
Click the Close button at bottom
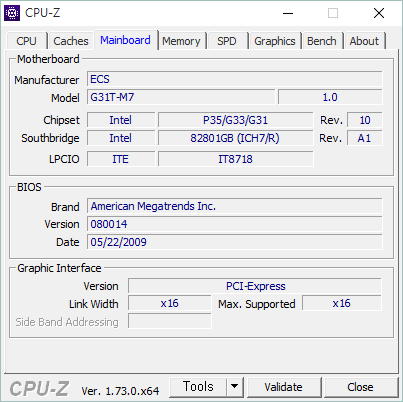click(360, 387)
